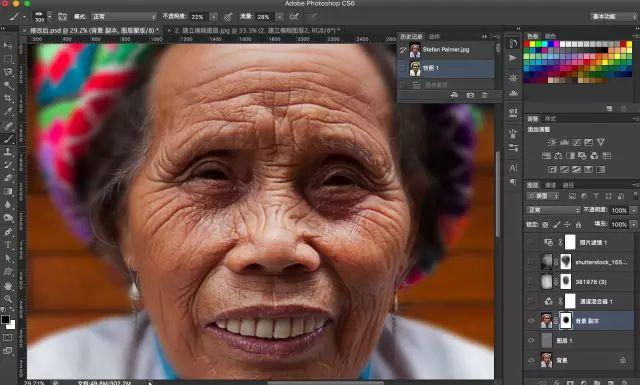Image resolution: width=640 pixels, height=385 pixels.
Task: Create new document from current state
Action: point(454,95)
